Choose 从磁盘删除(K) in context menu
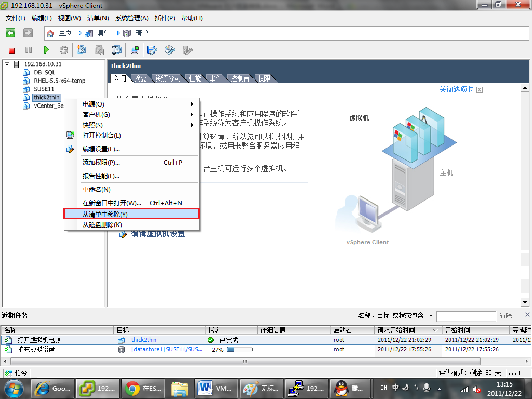532x399 pixels. pyautogui.click(x=131, y=224)
